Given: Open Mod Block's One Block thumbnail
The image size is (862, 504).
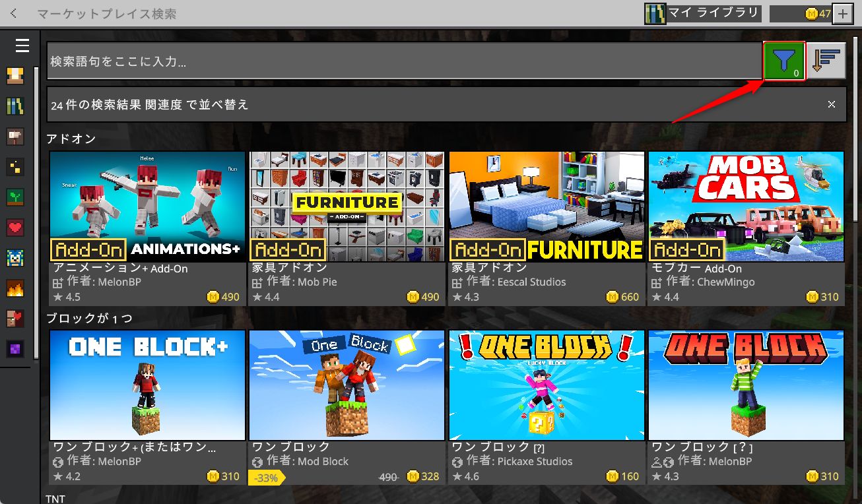Looking at the screenshot, I should click(347, 385).
